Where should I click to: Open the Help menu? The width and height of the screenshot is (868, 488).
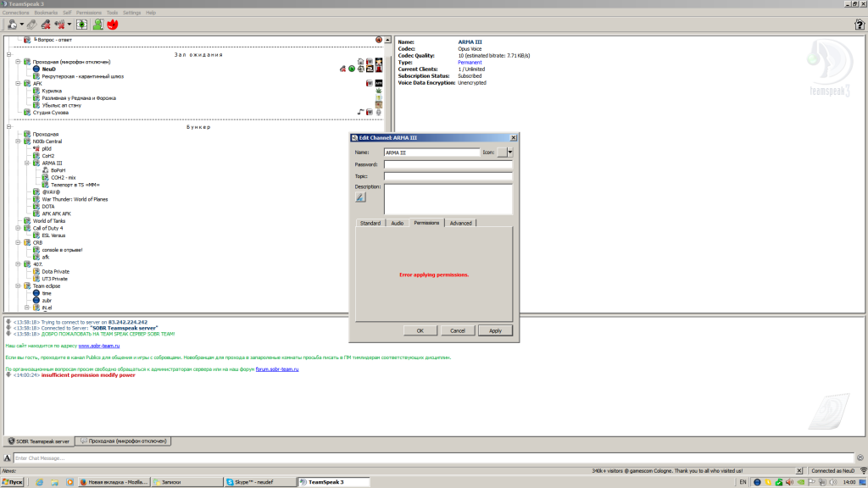(x=151, y=13)
